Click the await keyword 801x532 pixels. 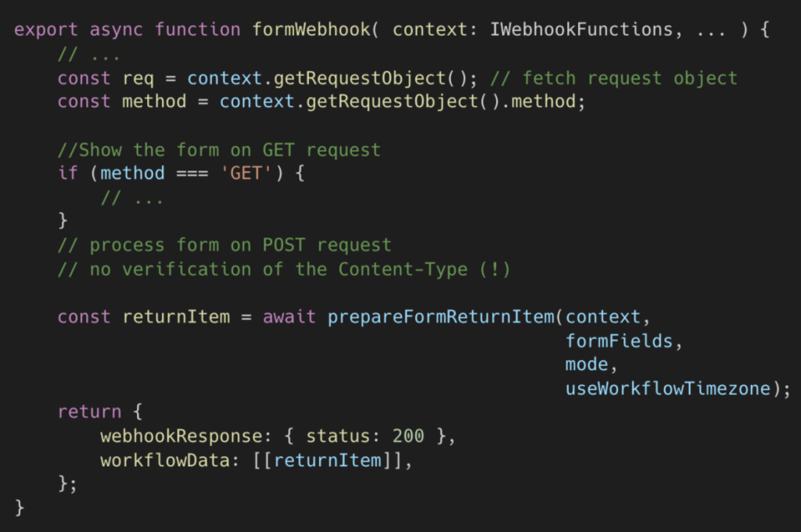pyautogui.click(x=289, y=318)
